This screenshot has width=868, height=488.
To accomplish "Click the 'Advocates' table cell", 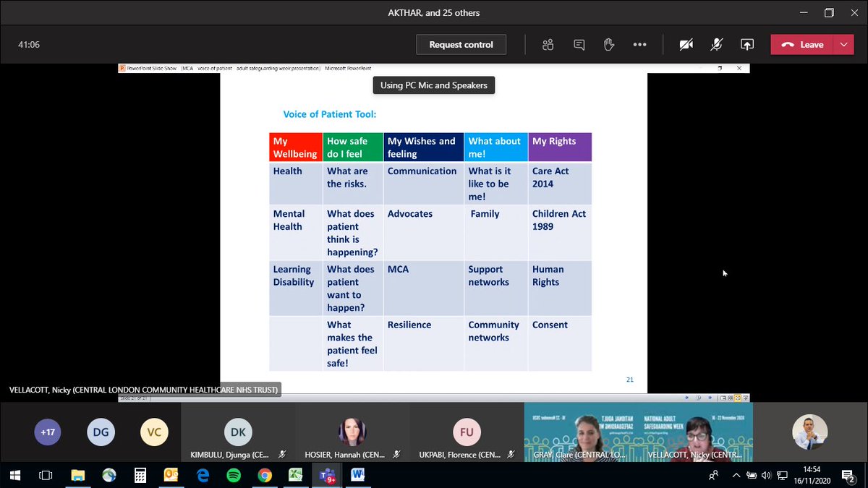I will [x=424, y=232].
